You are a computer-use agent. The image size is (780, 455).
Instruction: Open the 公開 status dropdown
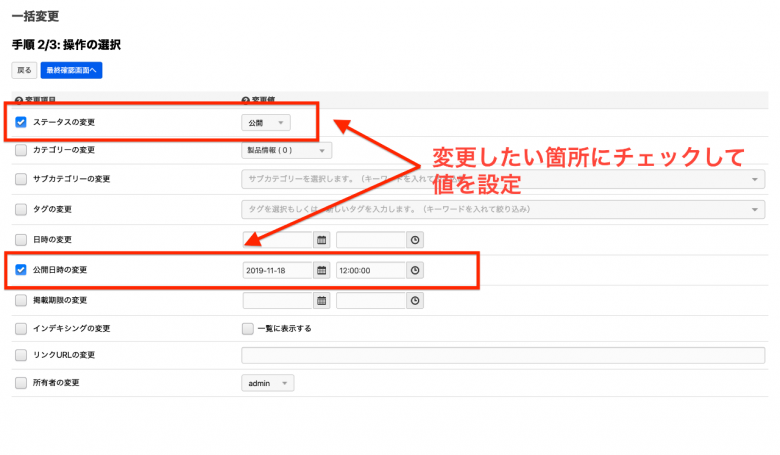pos(266,123)
